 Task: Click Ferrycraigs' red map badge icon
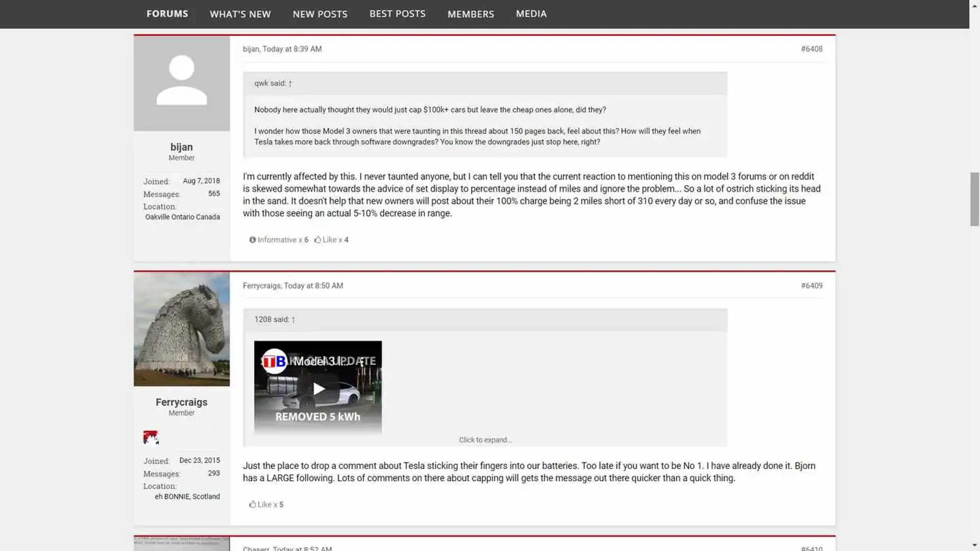pos(151,437)
